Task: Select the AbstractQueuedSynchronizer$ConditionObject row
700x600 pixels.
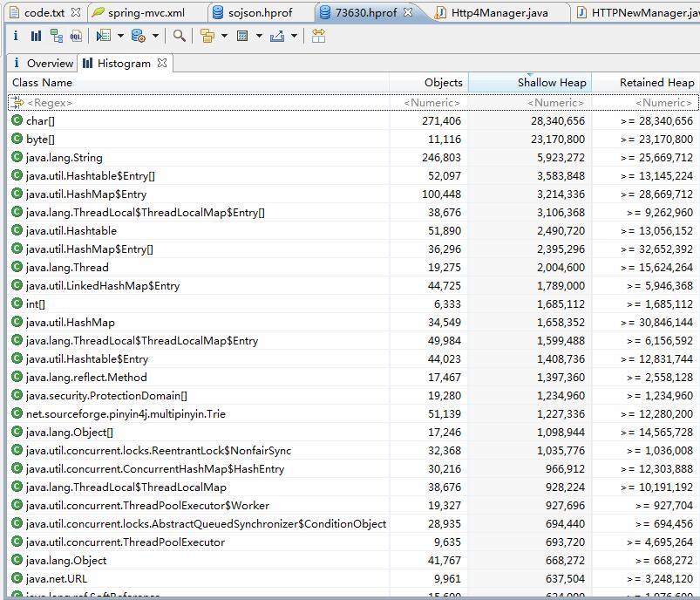Action: click(353, 523)
